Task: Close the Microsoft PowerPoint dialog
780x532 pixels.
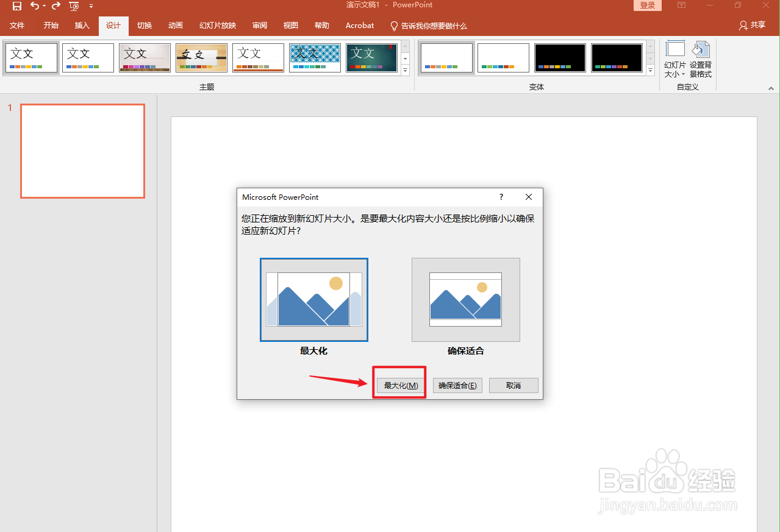Action: pyautogui.click(x=529, y=197)
